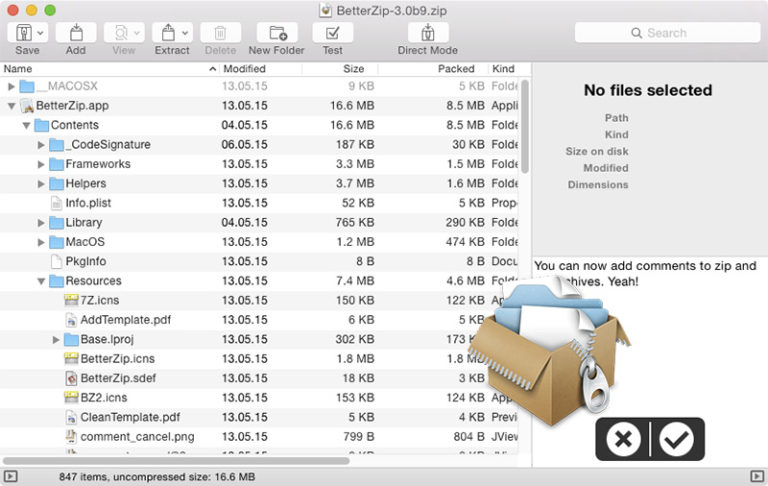The width and height of the screenshot is (768, 486).
Task: Click the Extract toolbar icon
Action: click(166, 33)
